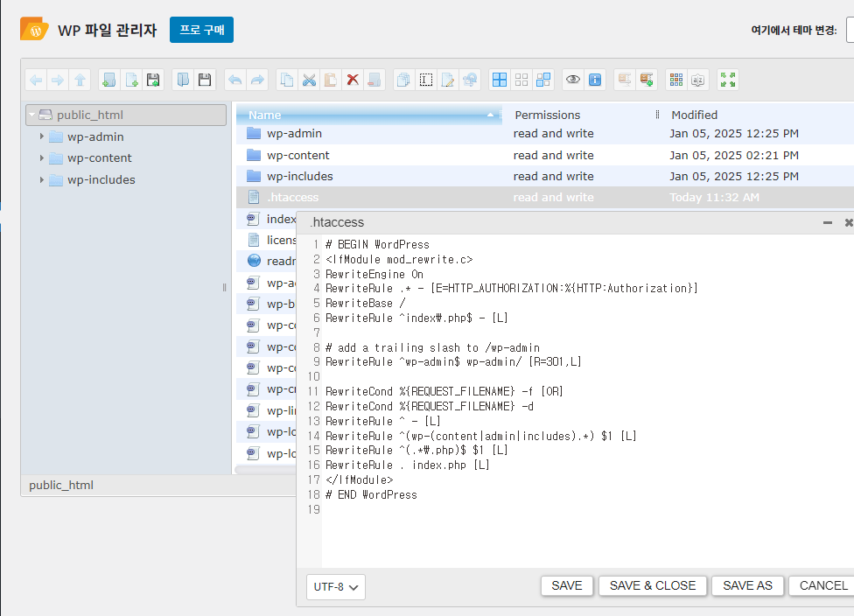This screenshot has height=616, width=854.
Task: Select the wp-includes folder row in file list
Action: (x=544, y=177)
